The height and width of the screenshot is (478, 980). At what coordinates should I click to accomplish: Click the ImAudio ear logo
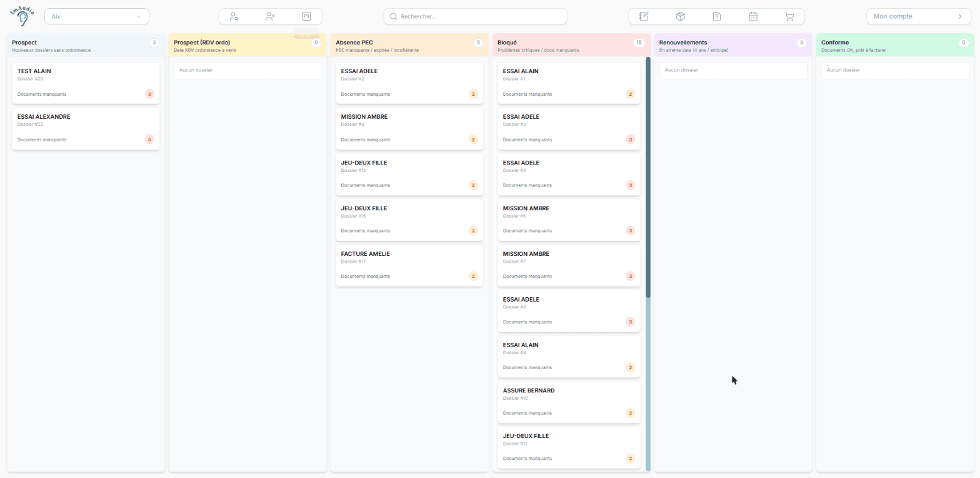point(22,16)
